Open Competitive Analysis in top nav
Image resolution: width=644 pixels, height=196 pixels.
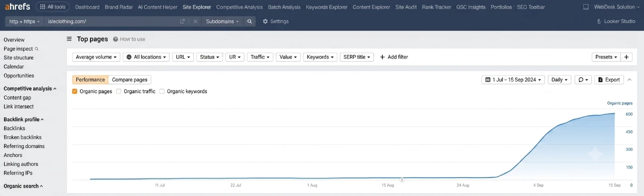(x=239, y=7)
